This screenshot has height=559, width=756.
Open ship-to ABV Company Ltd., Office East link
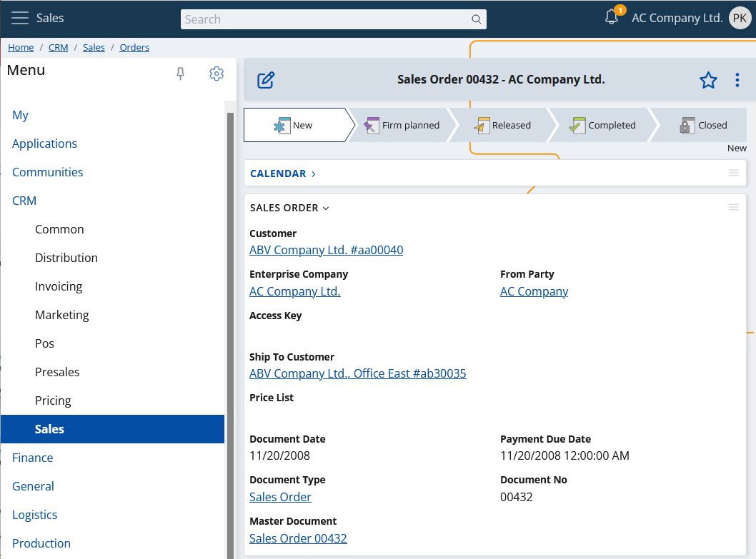(x=358, y=373)
